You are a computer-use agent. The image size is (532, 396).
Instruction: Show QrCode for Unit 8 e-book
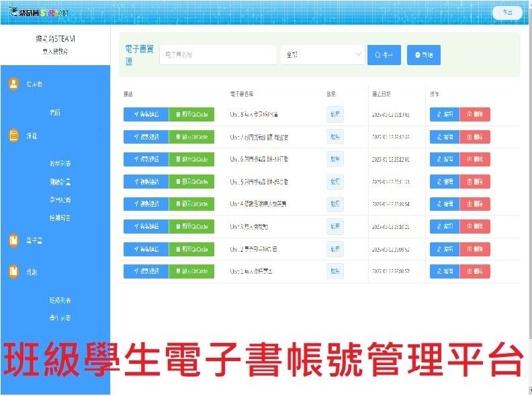191,114
